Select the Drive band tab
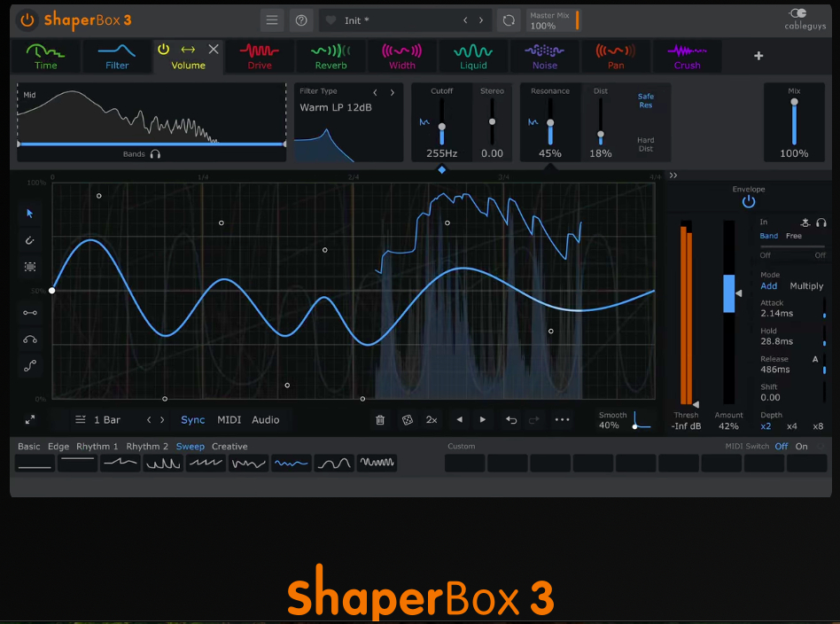 [x=259, y=56]
